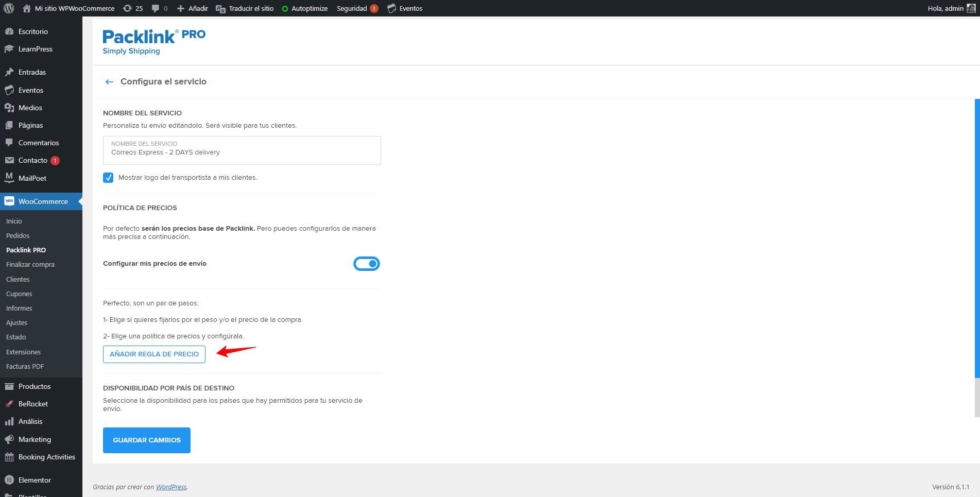Open Informes submenu item
Viewport: 980px width, 497px height.
19,308
